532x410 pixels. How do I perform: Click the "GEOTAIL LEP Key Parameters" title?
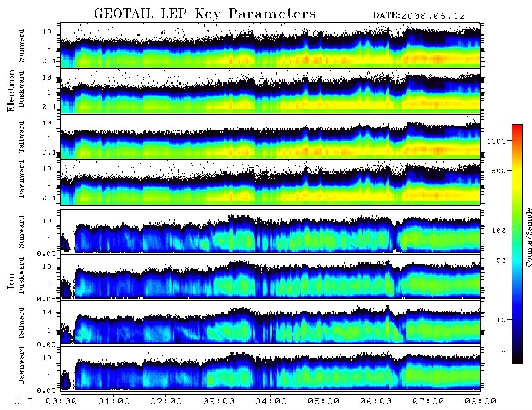[x=205, y=14]
